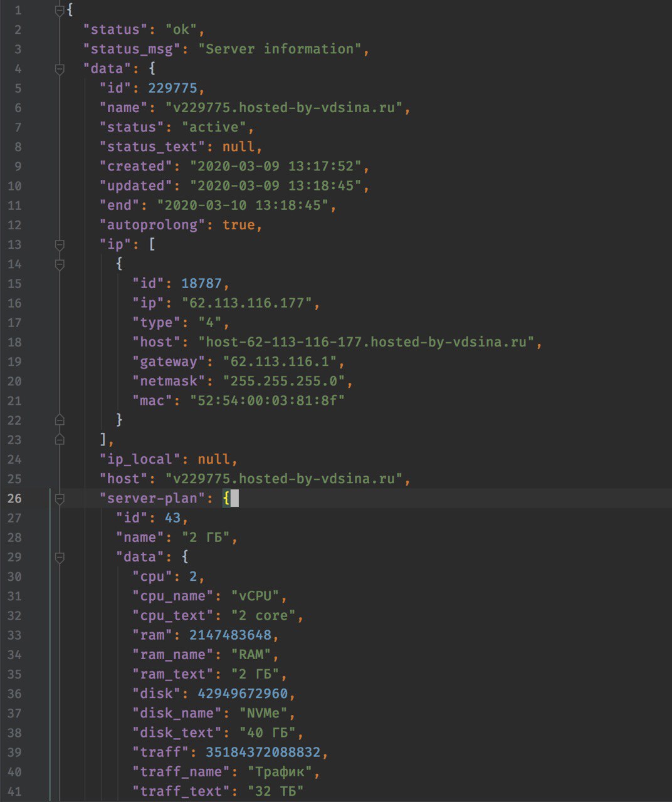Viewport: 672px width, 802px height.
Task: Click the server-plan id value 43
Action: 172,518
